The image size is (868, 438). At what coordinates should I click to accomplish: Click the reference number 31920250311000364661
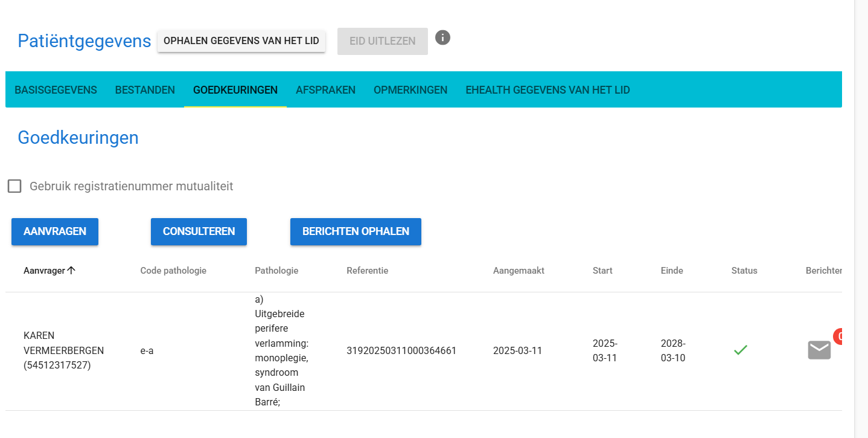[x=401, y=350]
